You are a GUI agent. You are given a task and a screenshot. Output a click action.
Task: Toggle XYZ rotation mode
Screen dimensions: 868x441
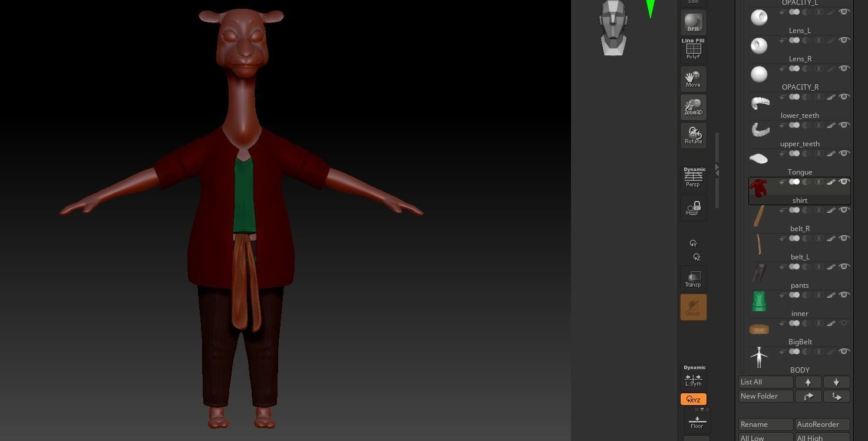pyautogui.click(x=693, y=399)
